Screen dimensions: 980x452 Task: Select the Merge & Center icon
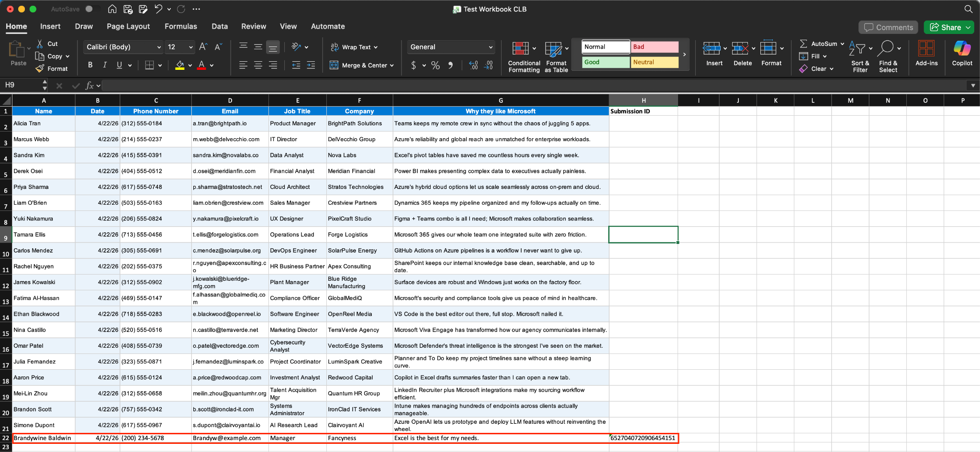334,65
